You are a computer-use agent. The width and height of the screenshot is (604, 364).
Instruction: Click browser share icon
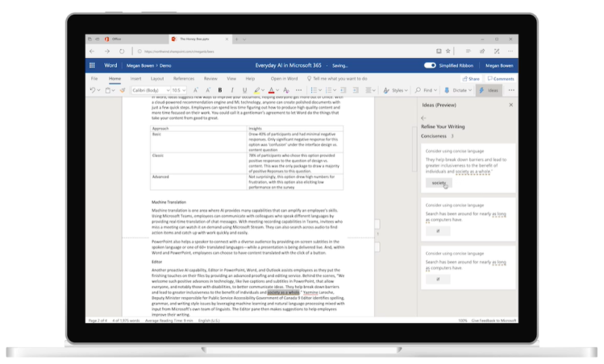(482, 51)
